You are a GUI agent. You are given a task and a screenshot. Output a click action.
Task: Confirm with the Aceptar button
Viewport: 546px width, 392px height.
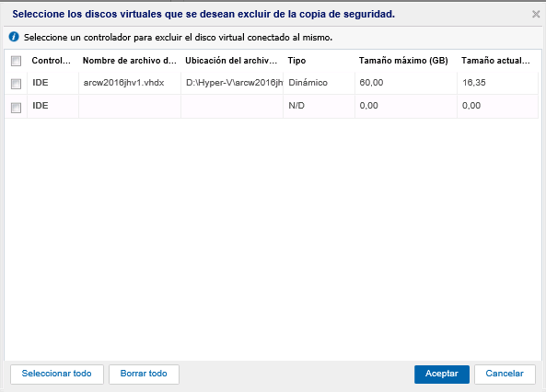442,374
